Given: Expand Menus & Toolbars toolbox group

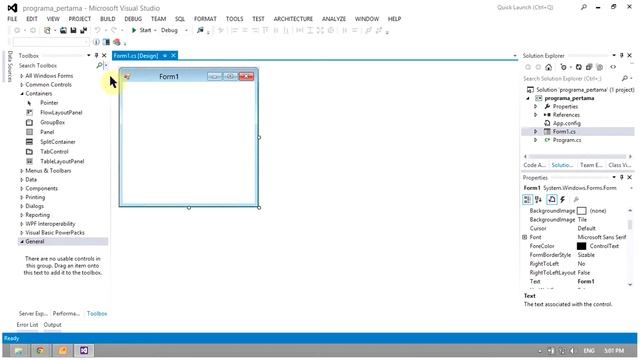Looking at the screenshot, I should [22, 171].
